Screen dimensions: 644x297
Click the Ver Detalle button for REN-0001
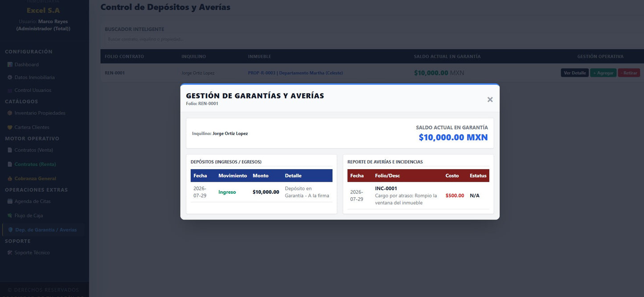[x=574, y=73]
